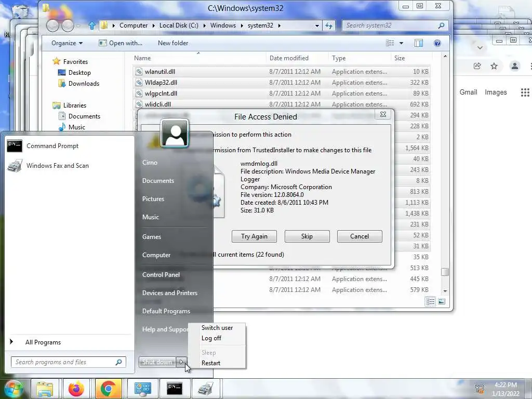
Task: Click the up arrow in Explorer navigation
Action: coord(91,25)
